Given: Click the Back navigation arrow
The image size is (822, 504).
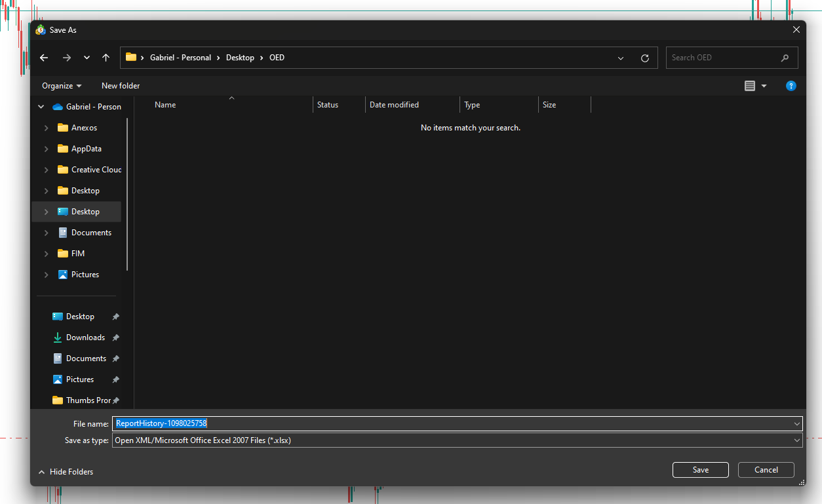Looking at the screenshot, I should tap(44, 58).
